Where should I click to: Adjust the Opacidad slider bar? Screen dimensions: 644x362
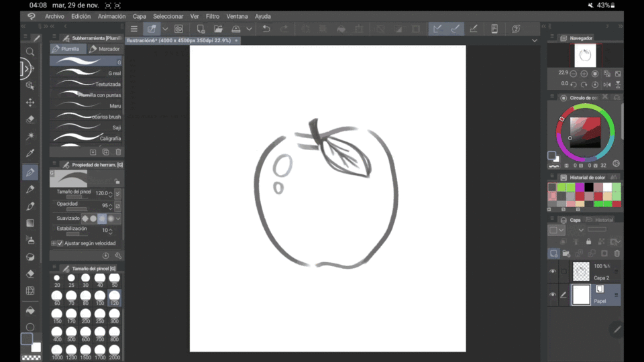coord(76,209)
